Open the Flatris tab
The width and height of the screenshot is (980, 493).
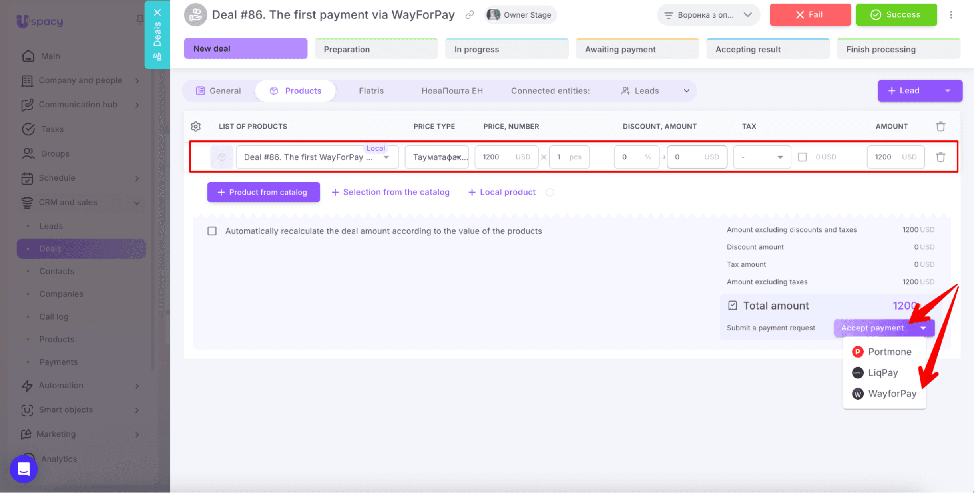click(371, 91)
